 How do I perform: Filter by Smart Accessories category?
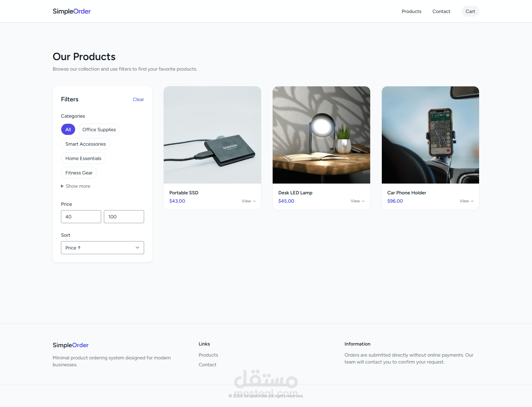(85, 144)
